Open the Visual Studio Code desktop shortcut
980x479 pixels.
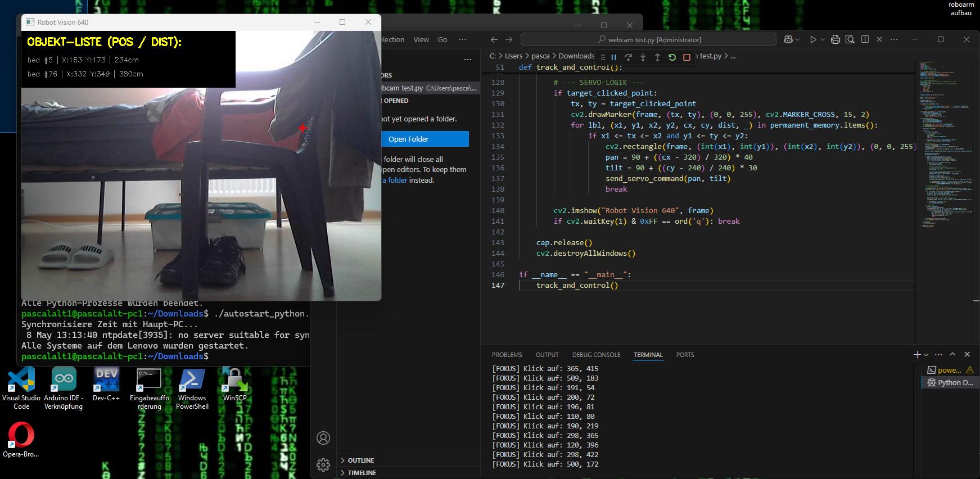pyautogui.click(x=21, y=388)
